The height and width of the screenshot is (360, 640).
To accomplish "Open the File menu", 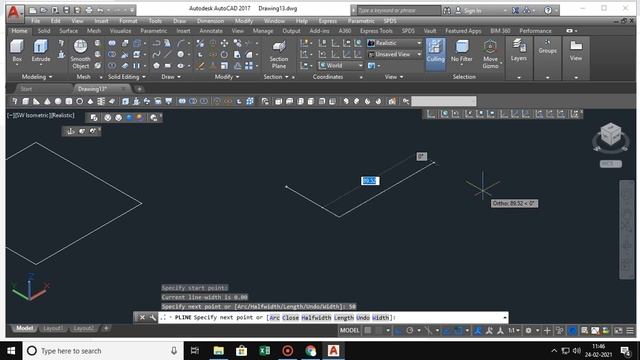I will 36,21.
